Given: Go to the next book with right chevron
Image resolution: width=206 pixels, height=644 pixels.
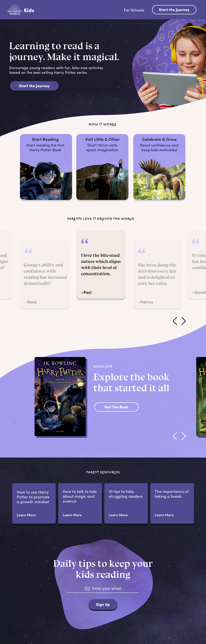Looking at the screenshot, I should point(184,436).
